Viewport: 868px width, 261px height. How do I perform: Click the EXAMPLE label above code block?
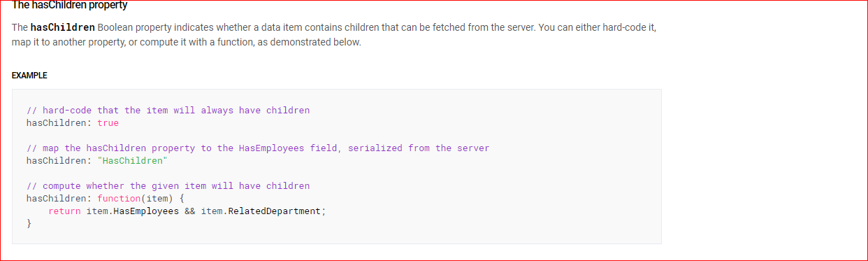coord(29,76)
